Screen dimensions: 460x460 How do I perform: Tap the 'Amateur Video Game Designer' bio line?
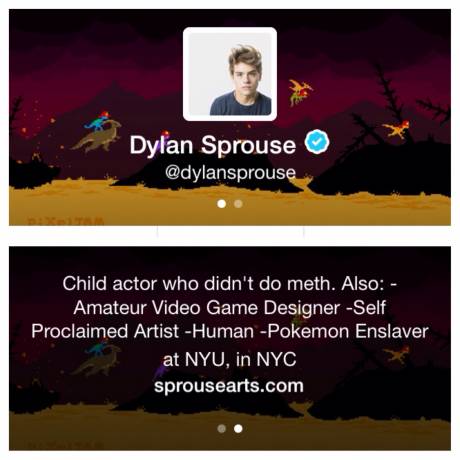(207, 308)
